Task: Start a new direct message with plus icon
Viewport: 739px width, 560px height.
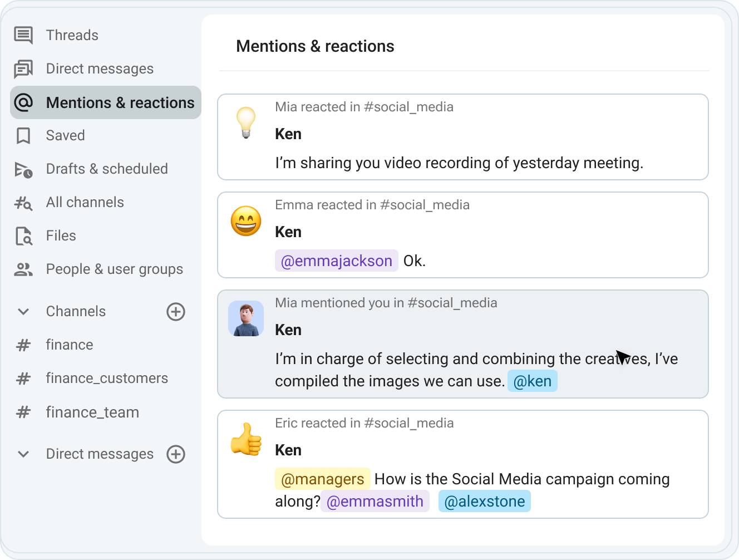Action: pos(176,454)
